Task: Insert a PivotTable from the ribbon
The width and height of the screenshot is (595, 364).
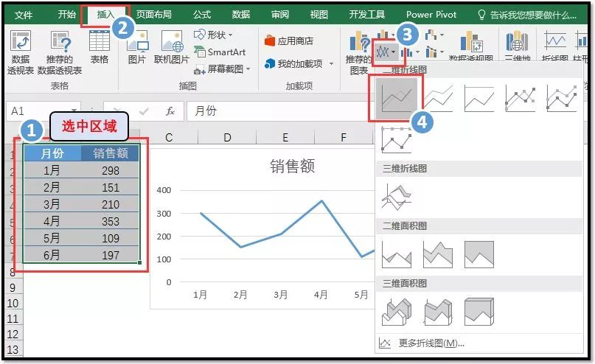Action: 21,52
